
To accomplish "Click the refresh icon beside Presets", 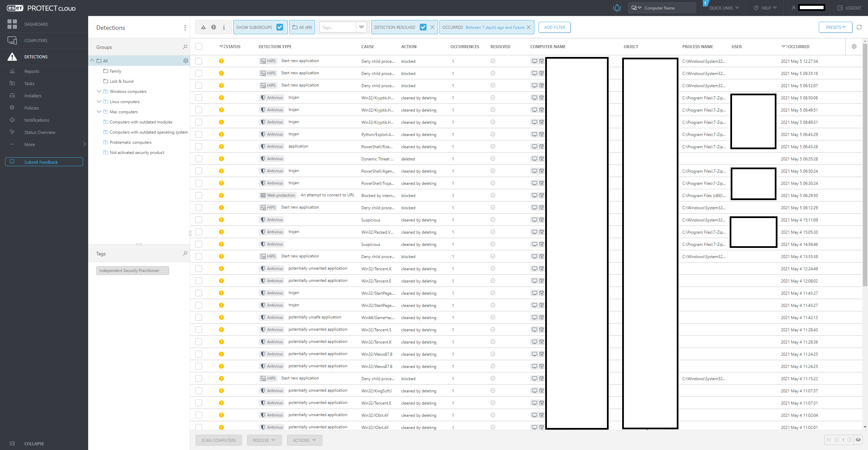I will (x=859, y=27).
